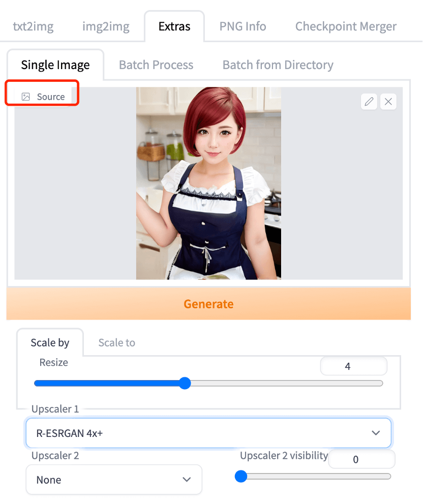Expand the Upscaler 1 dropdown
Image resolution: width=423 pixels, height=504 pixels.
click(208, 433)
